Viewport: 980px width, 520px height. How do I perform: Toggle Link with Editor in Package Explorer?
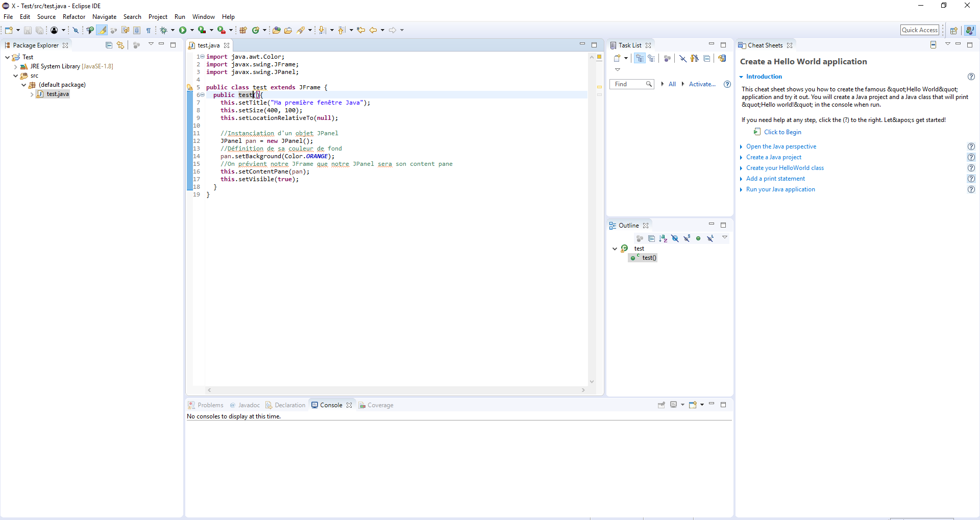[120, 45]
